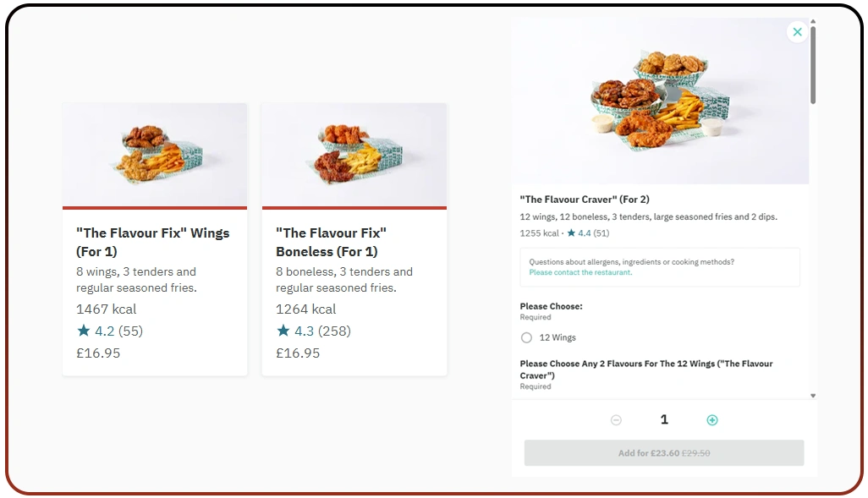Screen dimensions: 868x498
Task: Click the Flavour Fix Wings food photo
Action: click(x=154, y=154)
